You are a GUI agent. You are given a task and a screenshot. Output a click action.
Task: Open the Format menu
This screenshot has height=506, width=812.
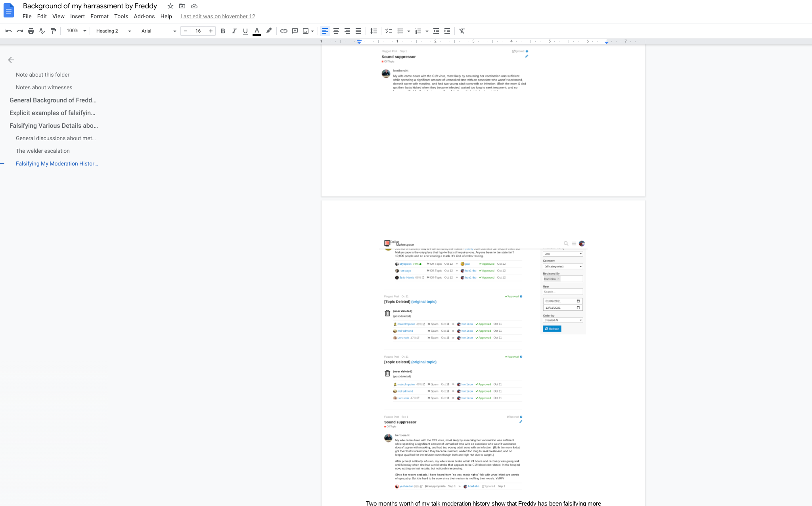99,16
